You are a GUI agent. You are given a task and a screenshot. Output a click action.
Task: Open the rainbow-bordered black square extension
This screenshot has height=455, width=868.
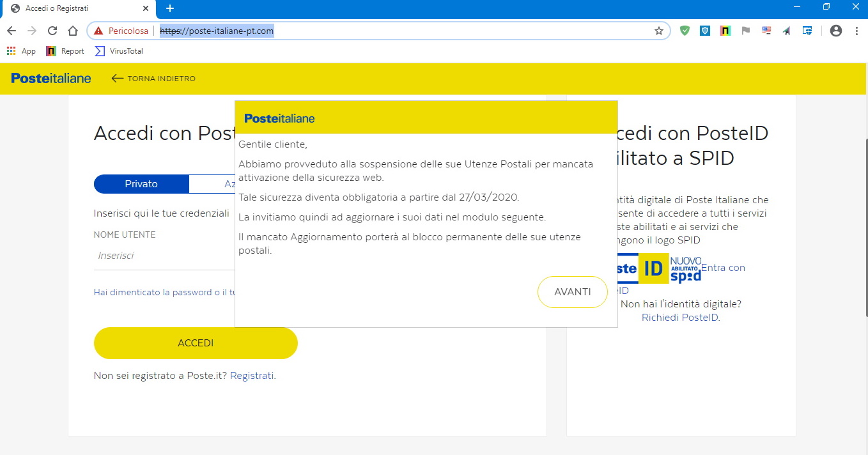tap(725, 31)
